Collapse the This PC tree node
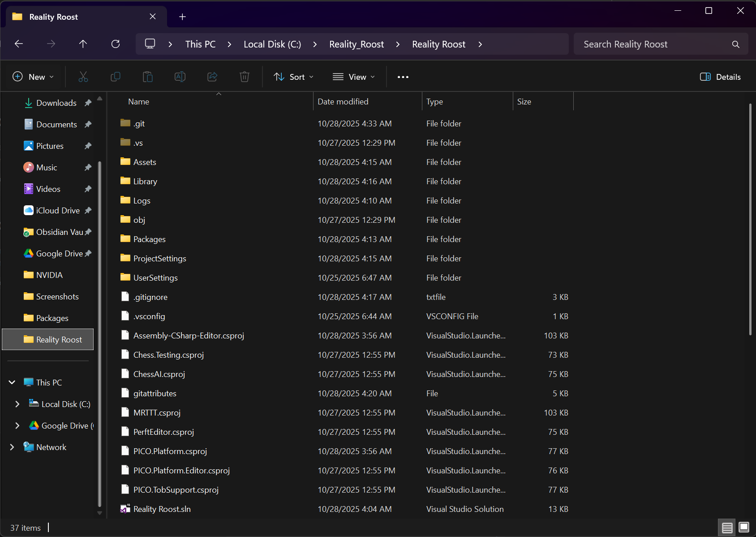Screen dimensions: 756x537 click(12, 382)
